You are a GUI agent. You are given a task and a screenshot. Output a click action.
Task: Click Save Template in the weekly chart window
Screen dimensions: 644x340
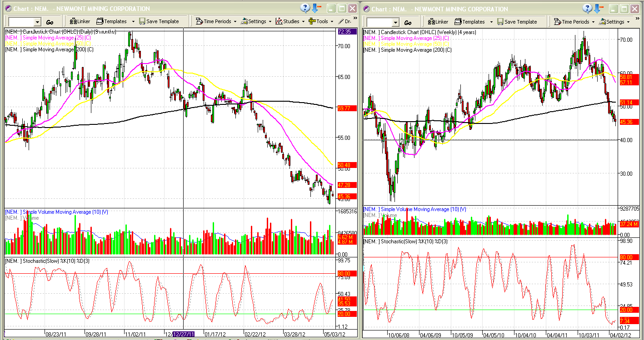click(x=517, y=21)
